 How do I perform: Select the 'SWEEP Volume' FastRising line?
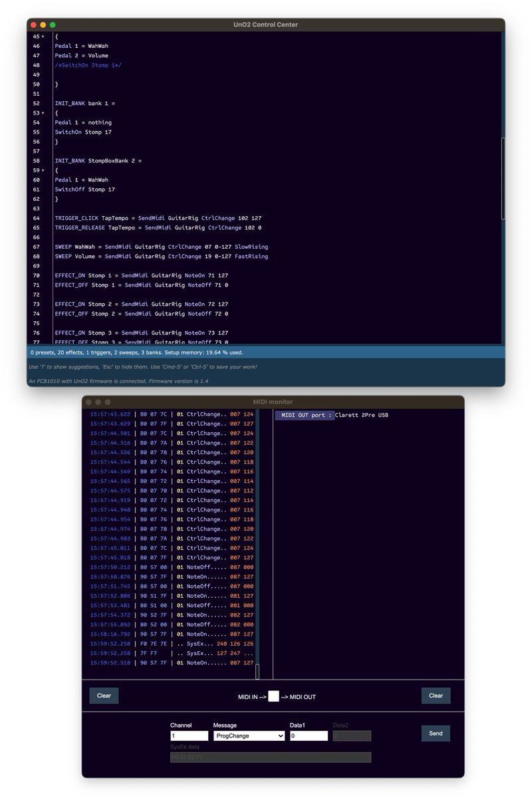[162, 256]
